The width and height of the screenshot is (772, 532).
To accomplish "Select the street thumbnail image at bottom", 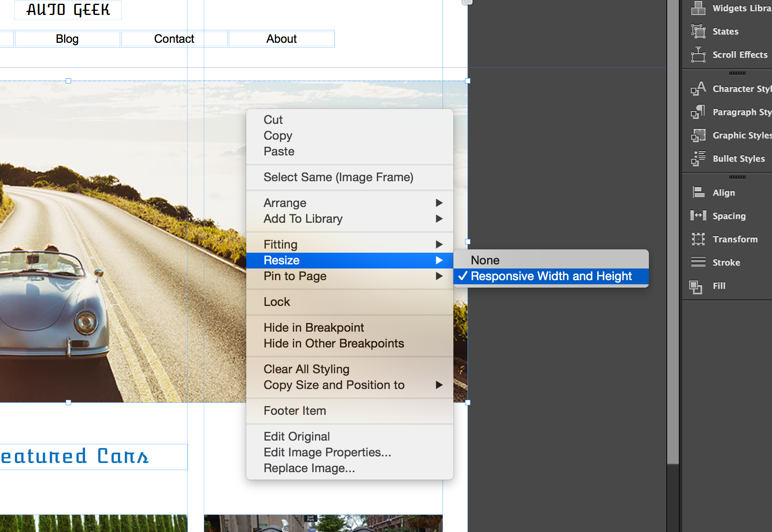I will (x=323, y=523).
